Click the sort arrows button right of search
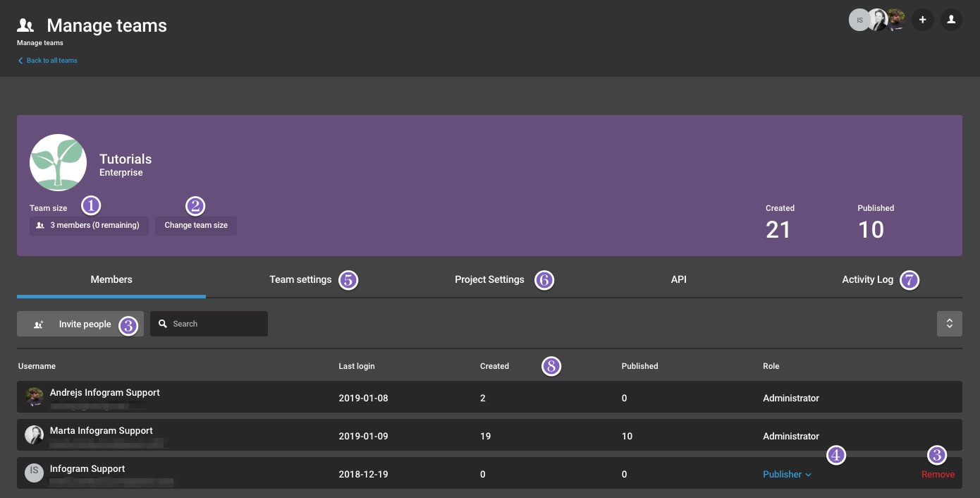The height and width of the screenshot is (498, 980). 949,324
